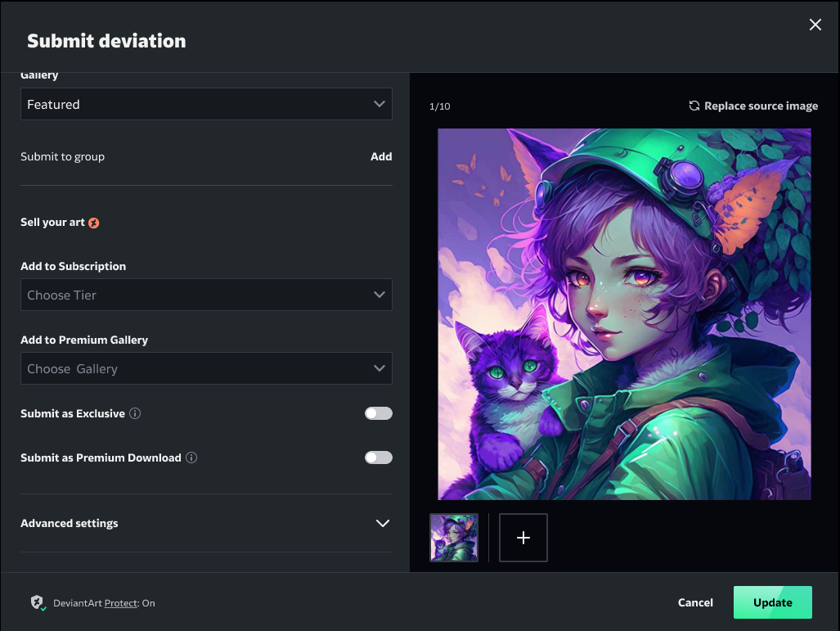The image size is (840, 631).
Task: Click the underlined Protect link
Action: 121,603
